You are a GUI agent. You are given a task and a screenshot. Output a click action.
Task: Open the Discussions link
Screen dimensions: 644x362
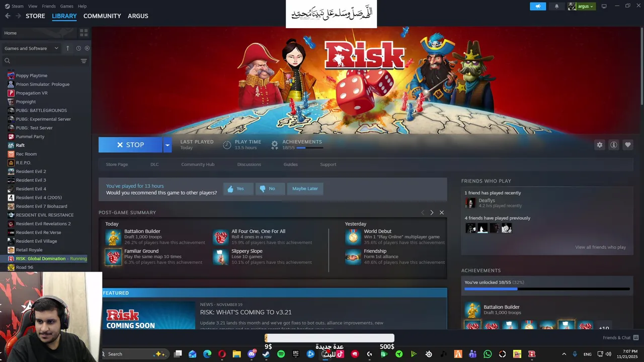[x=249, y=164]
